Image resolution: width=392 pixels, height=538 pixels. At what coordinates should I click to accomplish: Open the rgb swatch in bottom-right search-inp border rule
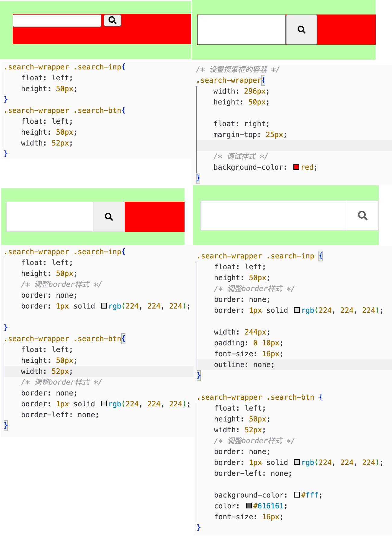297,310
